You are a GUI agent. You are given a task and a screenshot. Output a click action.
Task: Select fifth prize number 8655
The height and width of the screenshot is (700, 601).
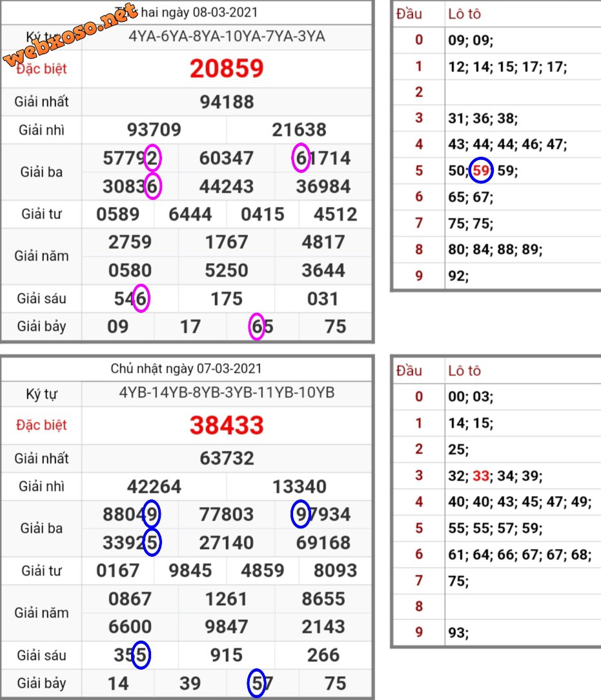tap(323, 599)
